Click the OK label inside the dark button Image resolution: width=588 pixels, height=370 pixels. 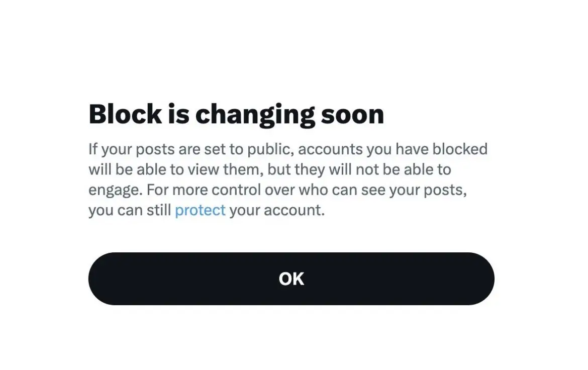coord(291,279)
